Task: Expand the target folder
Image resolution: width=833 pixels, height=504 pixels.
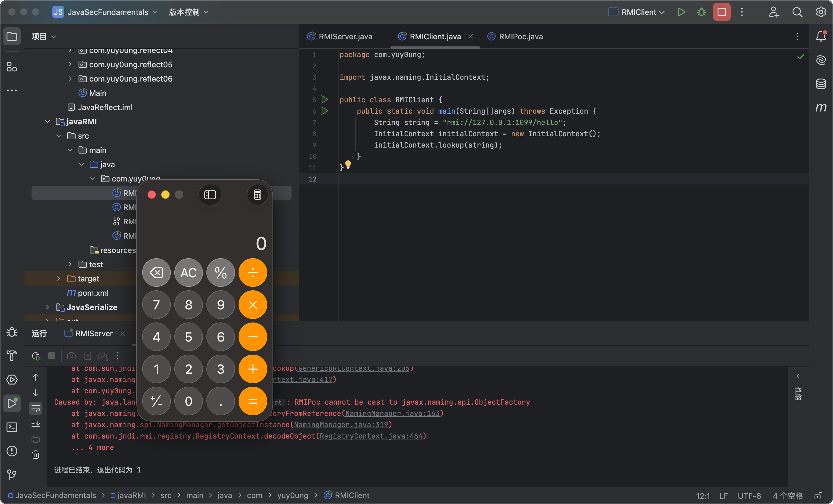Action: click(x=59, y=278)
